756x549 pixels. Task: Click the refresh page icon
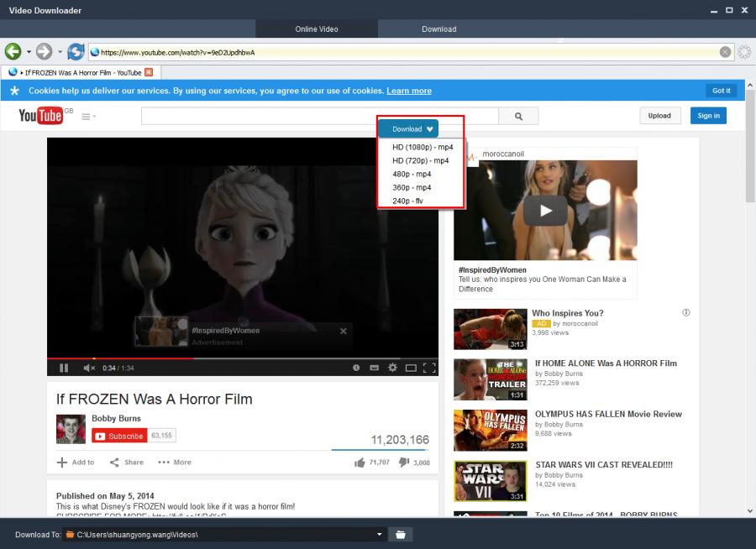coord(76,52)
